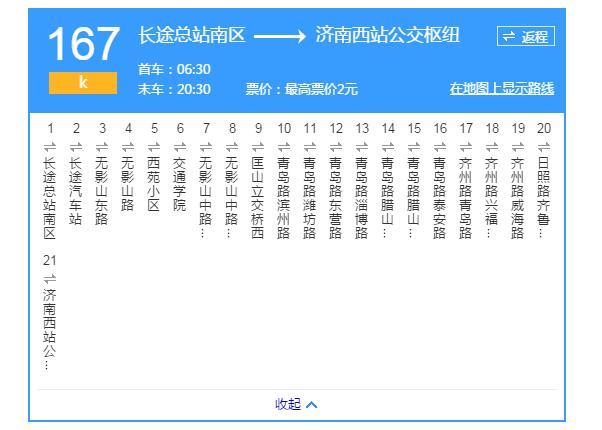Click transfer arrows icon above stop 20
Viewport: 602px width, 430px height.
click(544, 147)
